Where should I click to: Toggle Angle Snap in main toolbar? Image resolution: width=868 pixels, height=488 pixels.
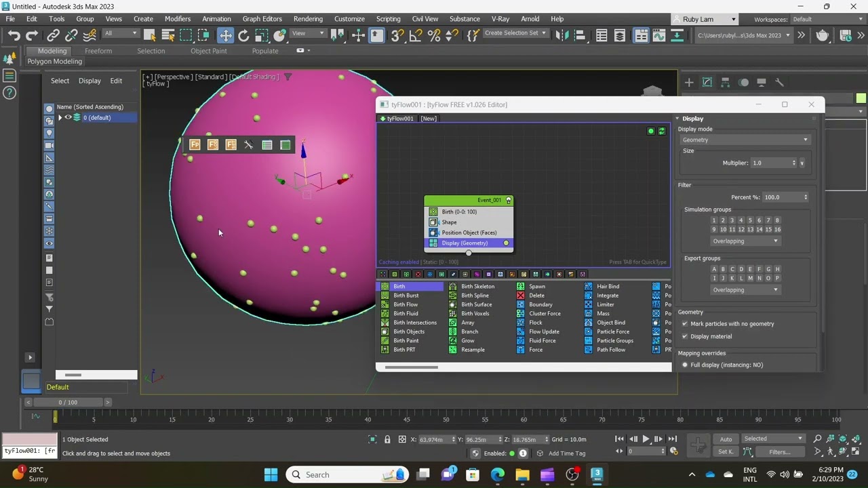pos(416,36)
